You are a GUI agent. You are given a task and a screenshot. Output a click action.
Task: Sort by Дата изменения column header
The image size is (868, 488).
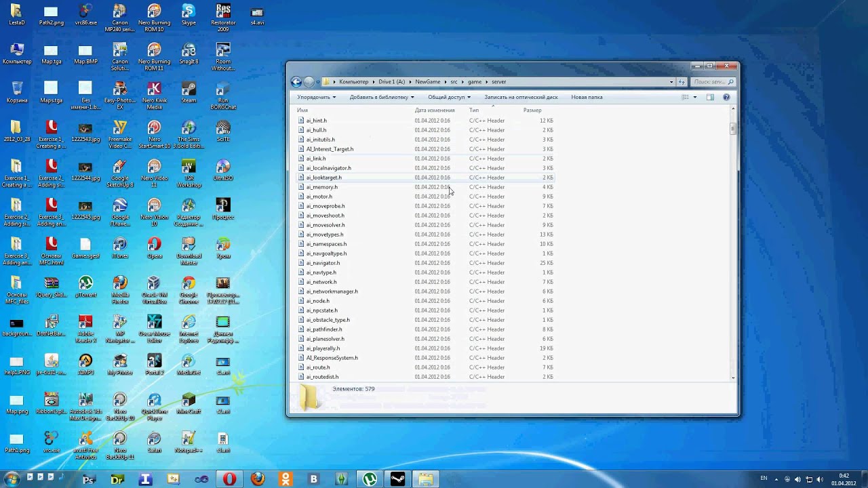435,110
